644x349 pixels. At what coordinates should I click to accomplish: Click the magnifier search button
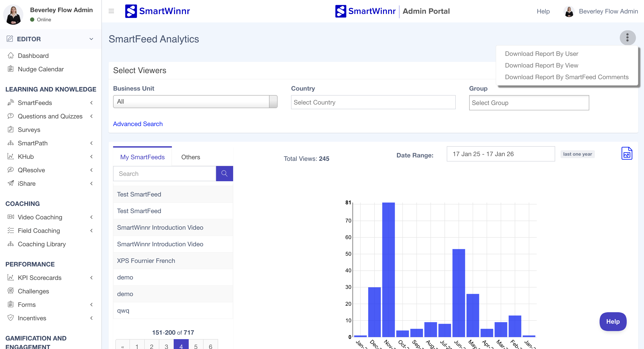(224, 173)
